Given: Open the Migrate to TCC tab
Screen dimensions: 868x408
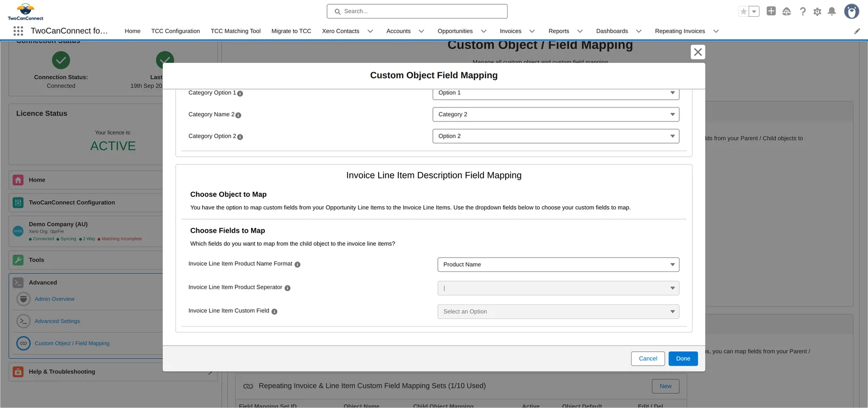Looking at the screenshot, I should 291,31.
